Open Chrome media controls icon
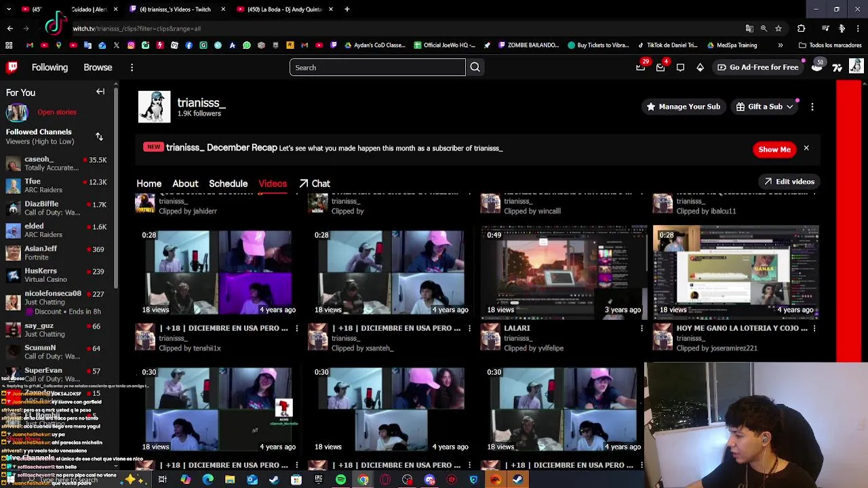868x488 pixels. point(825,28)
